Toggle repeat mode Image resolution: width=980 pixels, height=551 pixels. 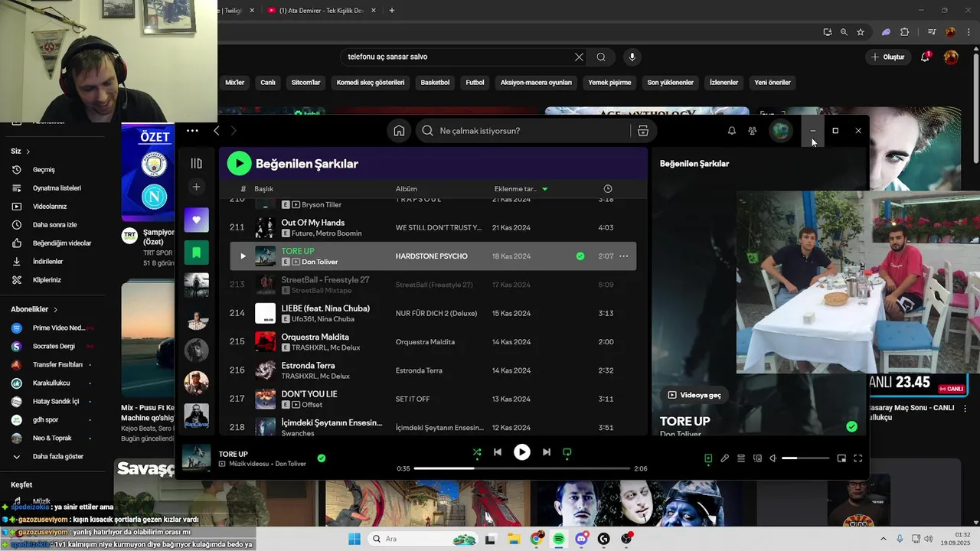pos(567,452)
